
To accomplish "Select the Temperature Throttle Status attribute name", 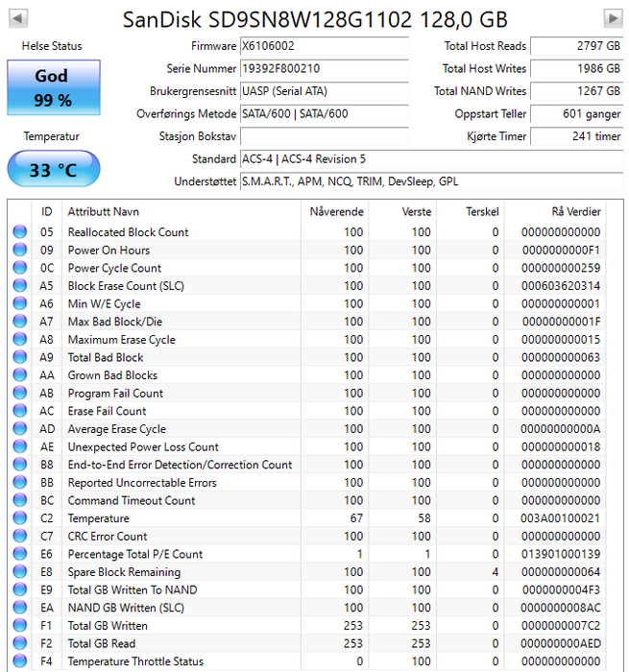I will [x=135, y=660].
